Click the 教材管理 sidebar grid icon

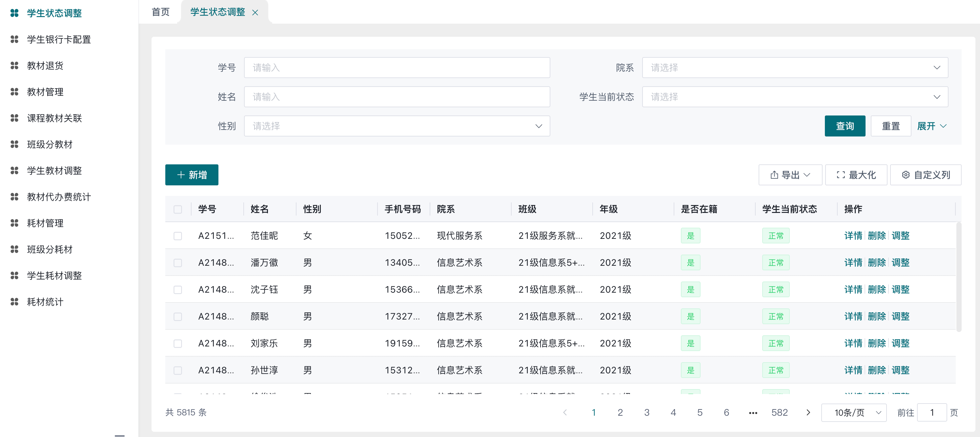point(14,92)
